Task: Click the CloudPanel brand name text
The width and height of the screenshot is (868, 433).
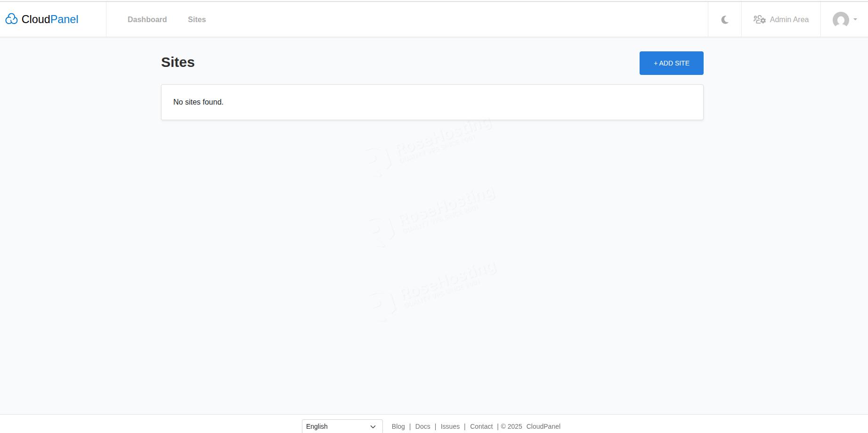Action: pyautogui.click(x=50, y=19)
